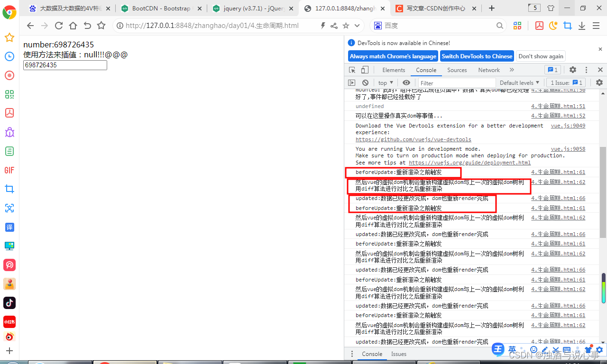Open DevTools settings gear
The width and height of the screenshot is (607, 364).
(573, 70)
